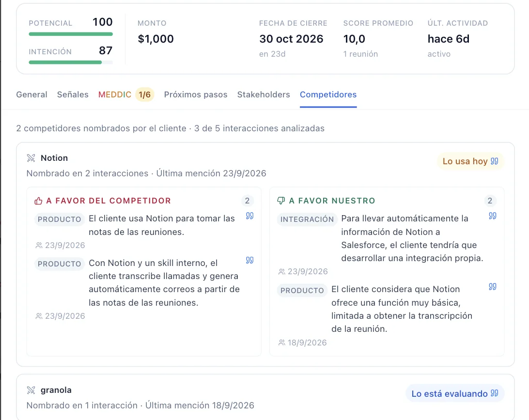Click PRODUCTO tag on función muy básica item
Screen dimensions: 529x420
coord(302,291)
